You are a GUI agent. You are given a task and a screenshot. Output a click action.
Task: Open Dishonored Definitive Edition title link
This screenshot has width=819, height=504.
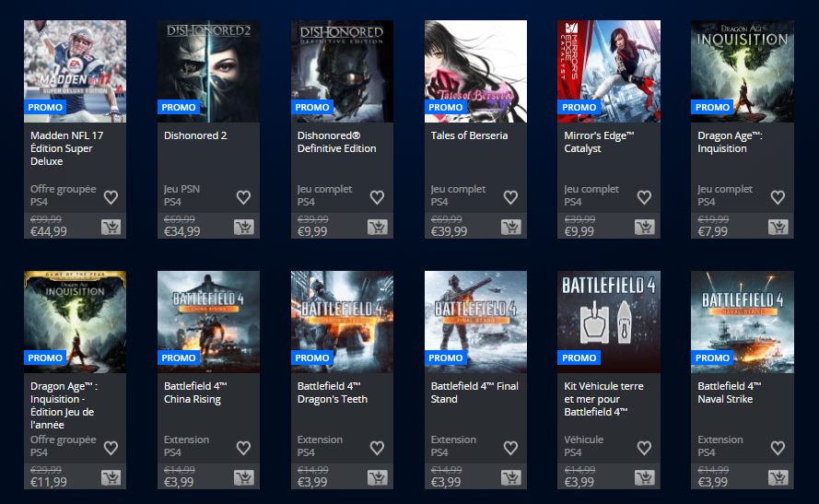(337, 142)
